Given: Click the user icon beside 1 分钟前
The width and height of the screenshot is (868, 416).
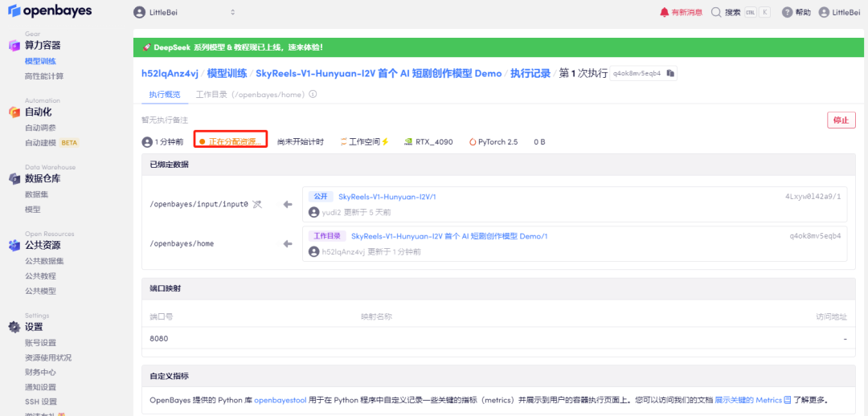Looking at the screenshot, I should coord(147,141).
